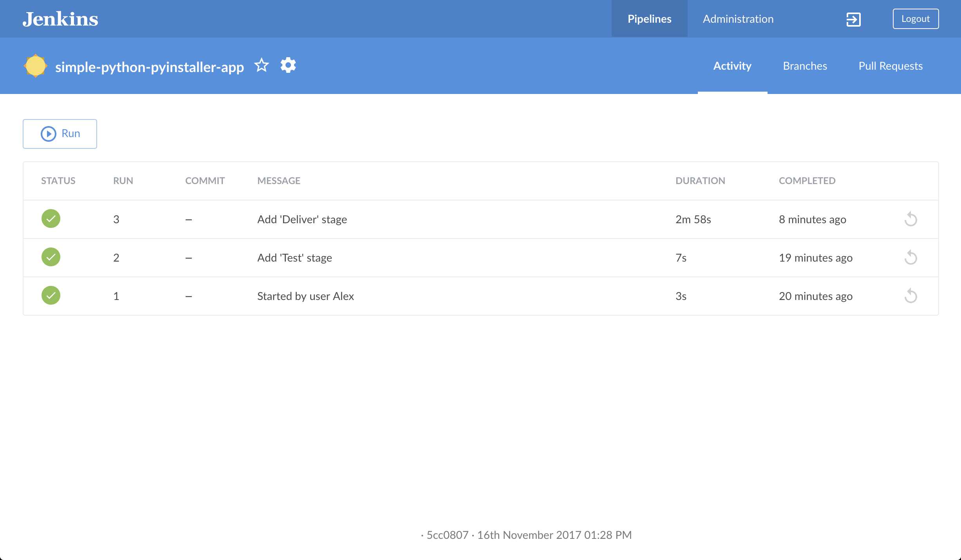Switch to the Branches tab
This screenshot has width=961, height=560.
[804, 65]
